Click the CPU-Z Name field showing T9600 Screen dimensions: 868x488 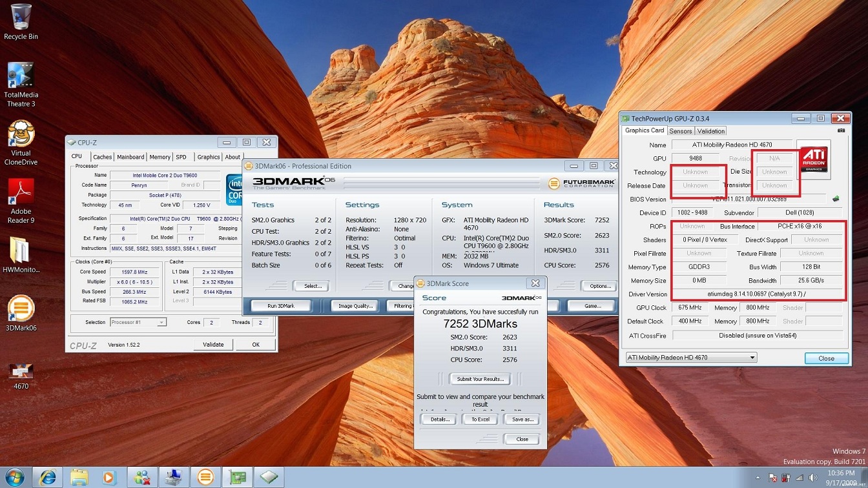coord(165,175)
